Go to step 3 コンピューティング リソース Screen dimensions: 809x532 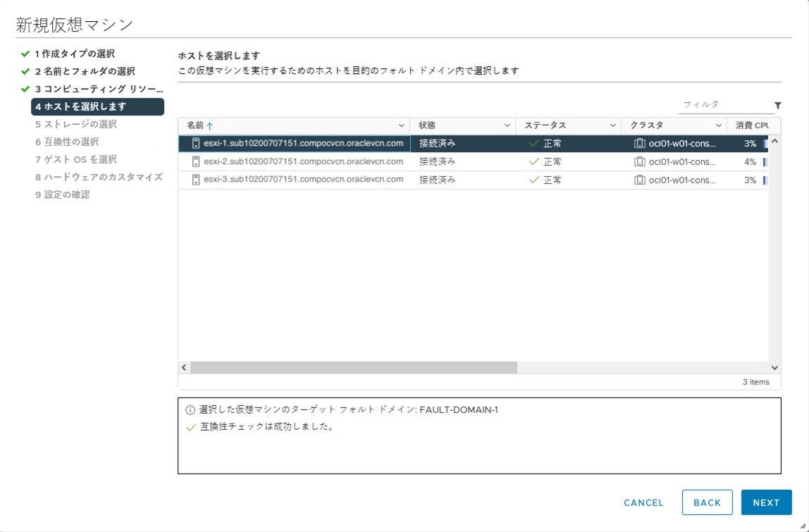pos(99,89)
